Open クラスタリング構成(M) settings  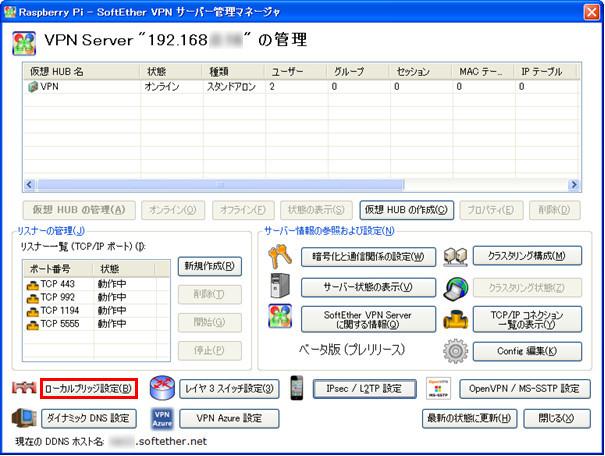527,256
